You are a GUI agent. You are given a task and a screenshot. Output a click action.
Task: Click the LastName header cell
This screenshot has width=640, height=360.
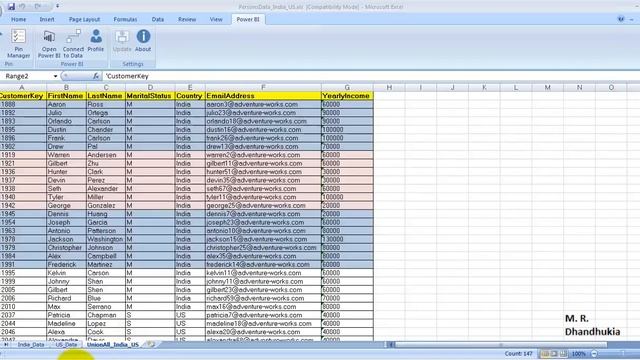pyautogui.click(x=106, y=96)
